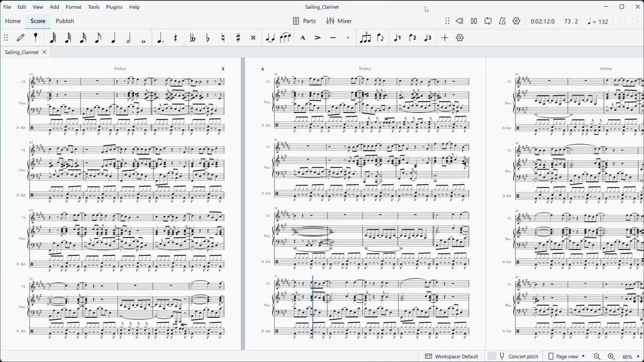
Task: Flip direction of selected element
Action: coord(380,38)
